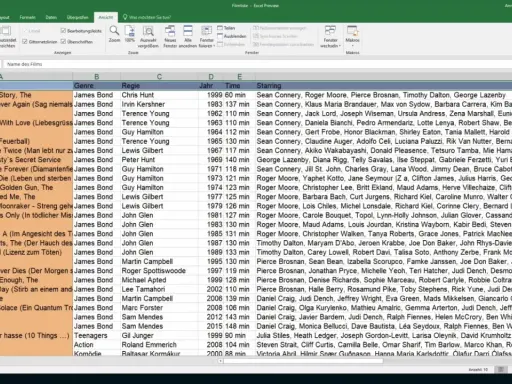The image size is (512, 384).
Task: Select cell Michael Apted
Action: click(159, 280)
